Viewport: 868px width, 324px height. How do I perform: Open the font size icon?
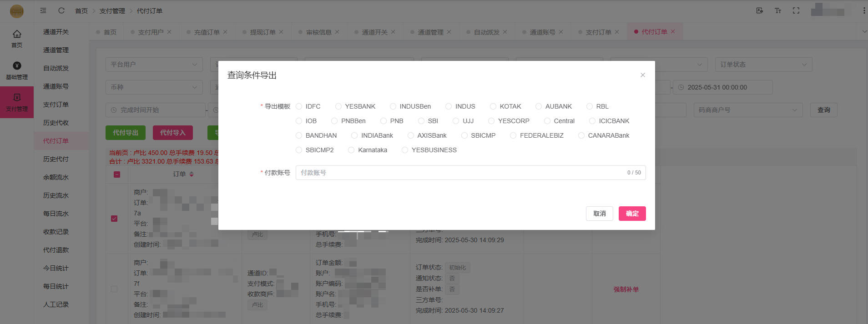[777, 10]
